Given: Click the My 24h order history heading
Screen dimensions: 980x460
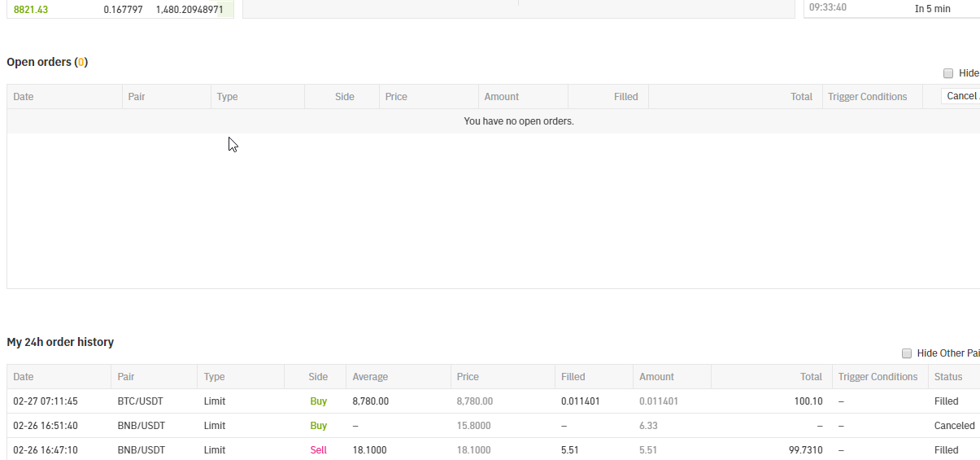Looking at the screenshot, I should (60, 342).
